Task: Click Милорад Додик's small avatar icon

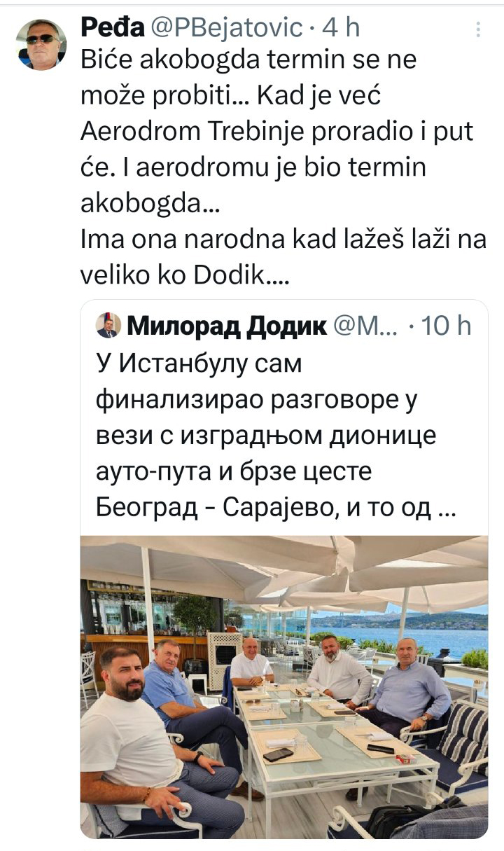Action: [x=108, y=326]
